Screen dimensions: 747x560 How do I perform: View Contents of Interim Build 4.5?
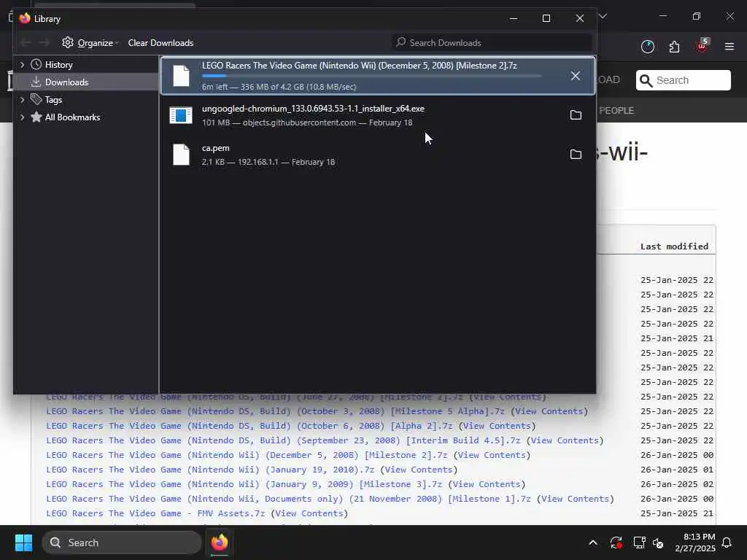click(565, 440)
